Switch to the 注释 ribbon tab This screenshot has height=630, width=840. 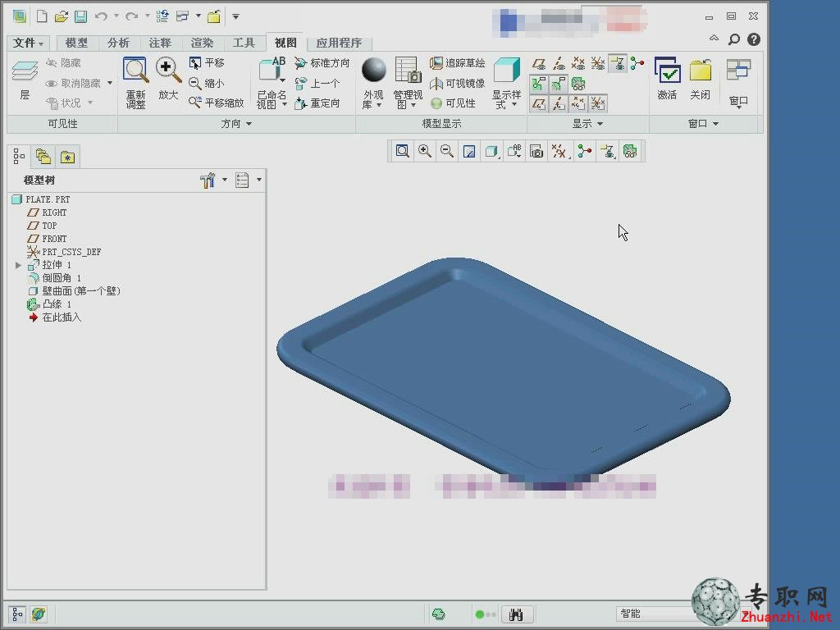pyautogui.click(x=160, y=43)
